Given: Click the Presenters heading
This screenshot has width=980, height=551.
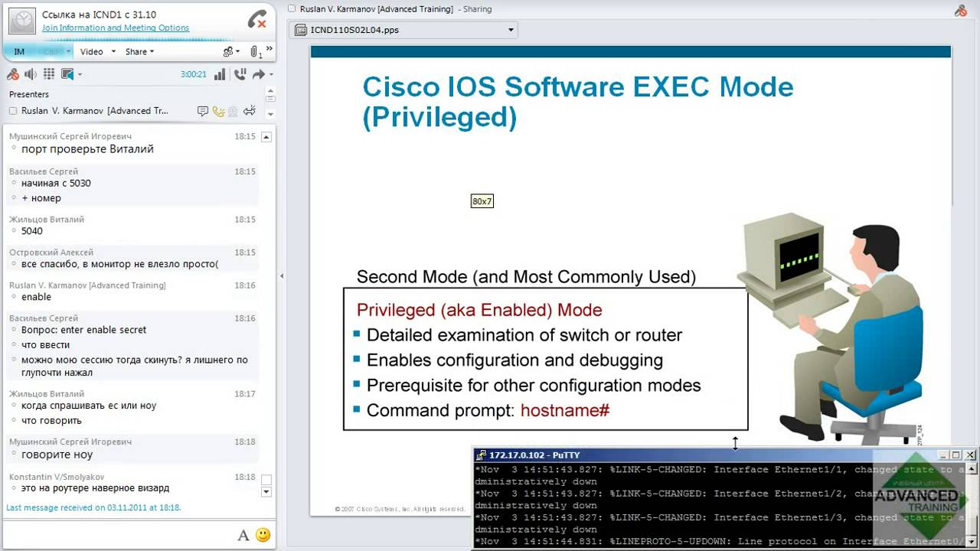Looking at the screenshot, I should [x=29, y=94].
